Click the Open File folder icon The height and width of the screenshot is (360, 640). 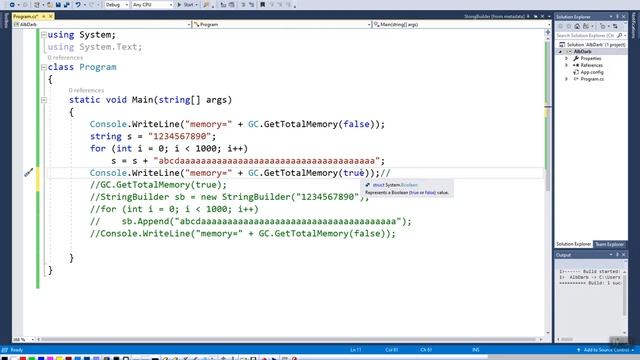click(x=49, y=5)
